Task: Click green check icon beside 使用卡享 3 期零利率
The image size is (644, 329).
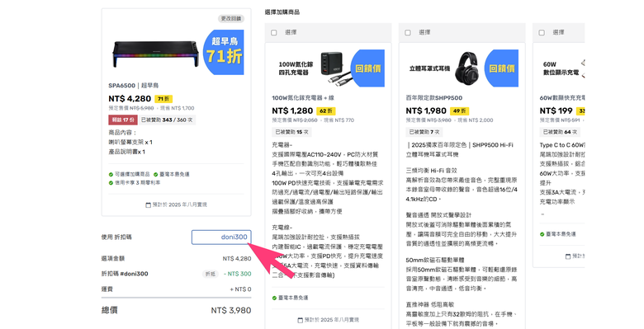Action: [111, 183]
